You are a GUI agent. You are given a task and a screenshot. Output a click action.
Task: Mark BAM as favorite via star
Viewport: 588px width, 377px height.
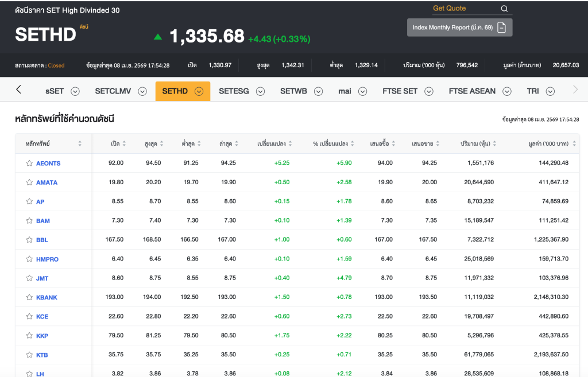pos(29,220)
